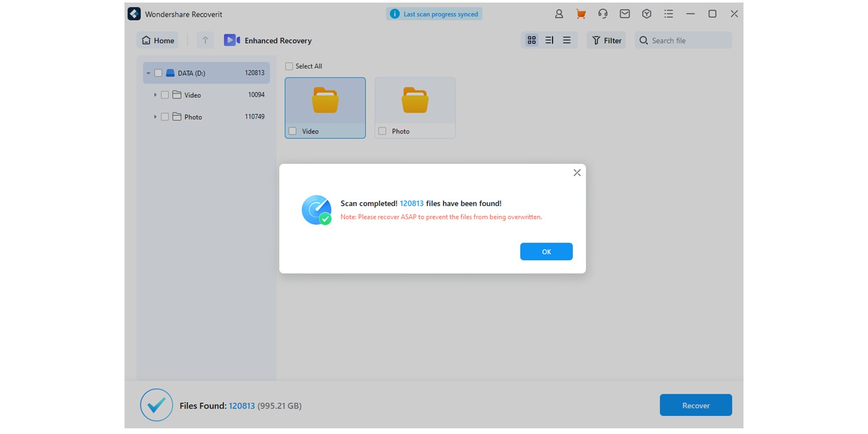Tick the Select All checkbox
The image size is (868, 434).
click(289, 66)
